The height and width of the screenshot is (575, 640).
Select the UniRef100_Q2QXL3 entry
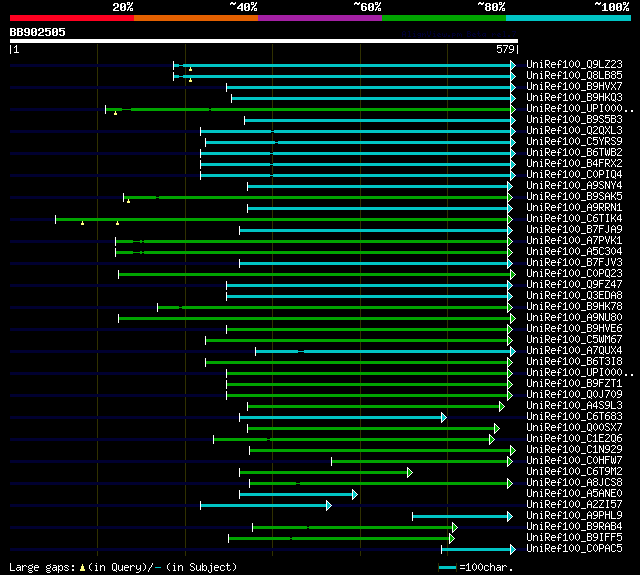tap(574, 131)
